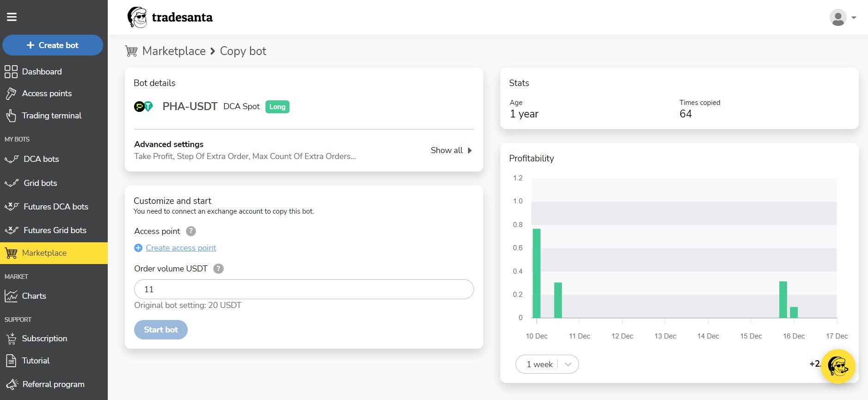This screenshot has width=868, height=400.
Task: Click the Dashboard grid icon
Action: 11,72
